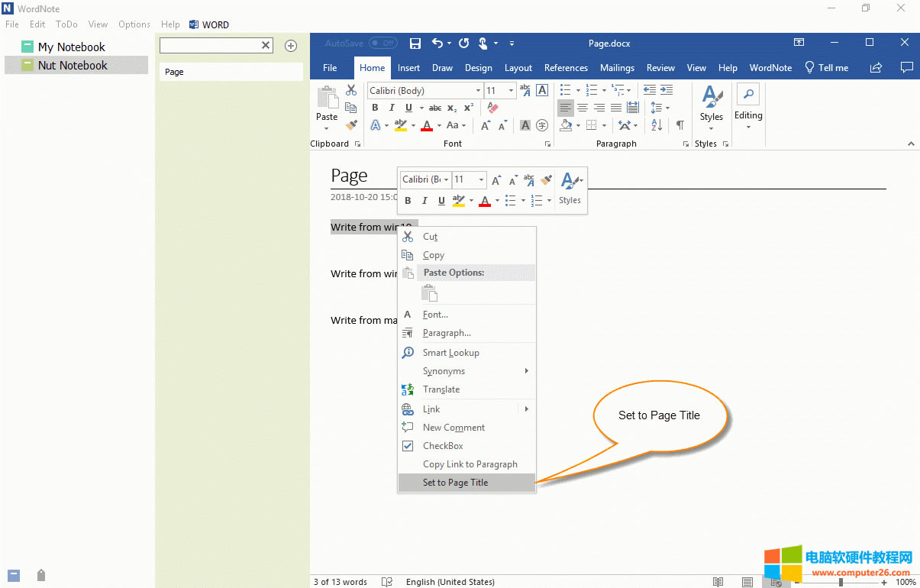Viewport: 920px width, 588px height.
Task: Click Italic in the floating mini toolbar
Action: tap(424, 201)
